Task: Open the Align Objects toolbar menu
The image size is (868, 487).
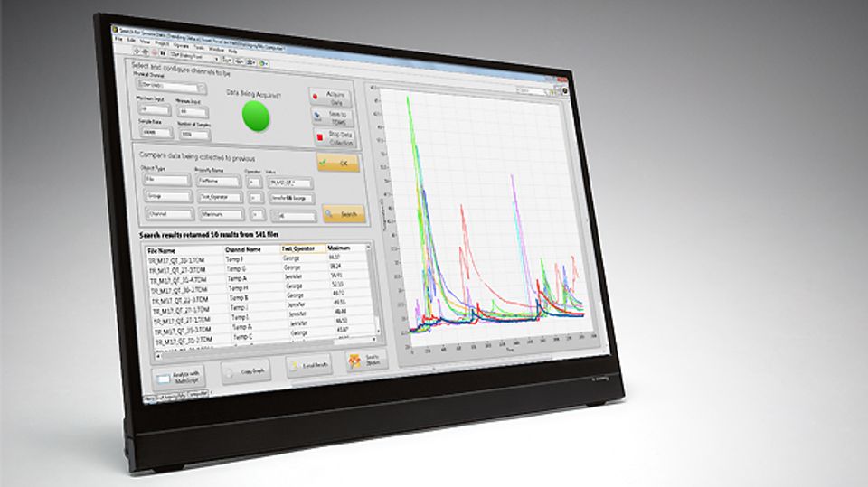Action: point(227,60)
